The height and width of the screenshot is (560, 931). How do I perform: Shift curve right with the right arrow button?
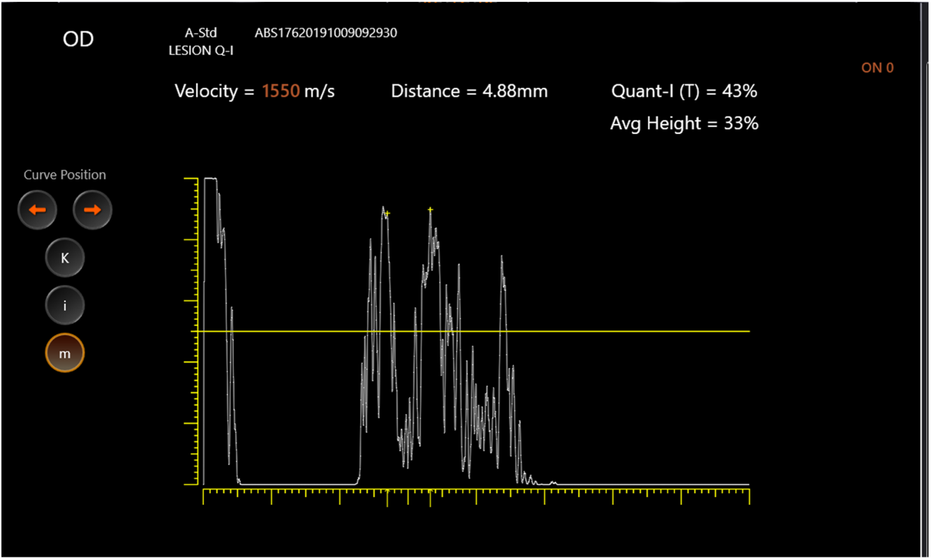(x=92, y=210)
